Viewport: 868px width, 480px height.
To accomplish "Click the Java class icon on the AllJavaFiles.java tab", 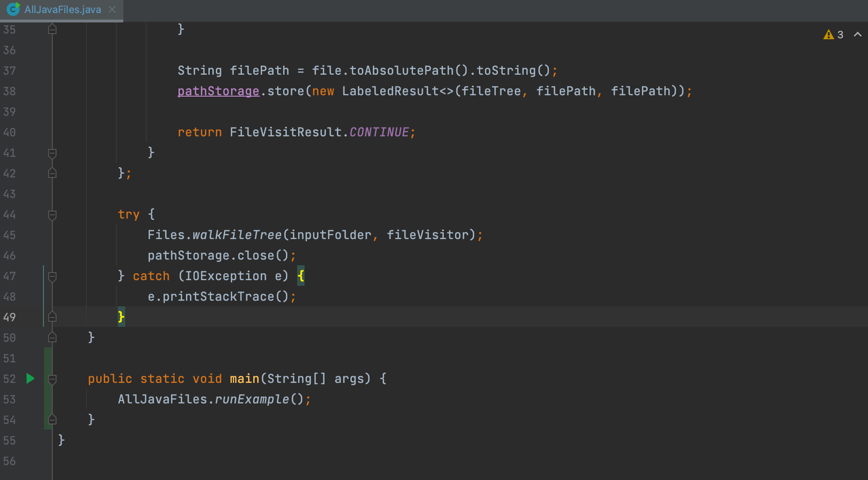I will 13,9.
